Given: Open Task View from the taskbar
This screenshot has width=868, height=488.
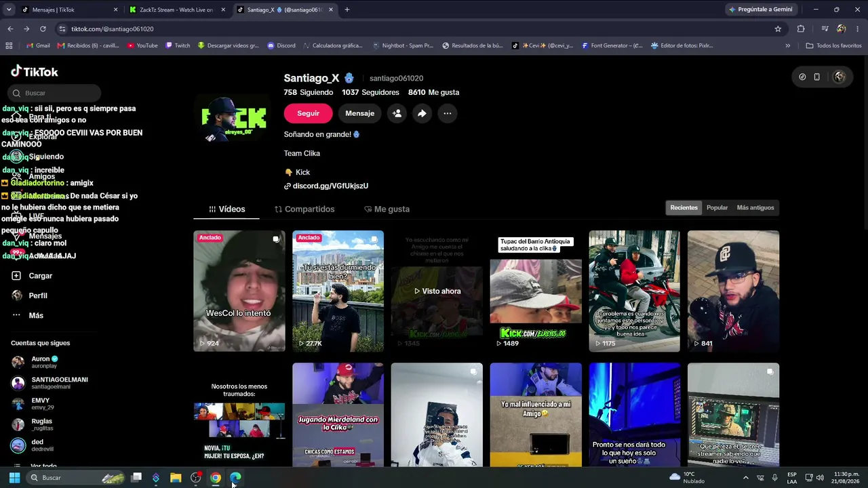Looking at the screenshot, I should pos(136,478).
